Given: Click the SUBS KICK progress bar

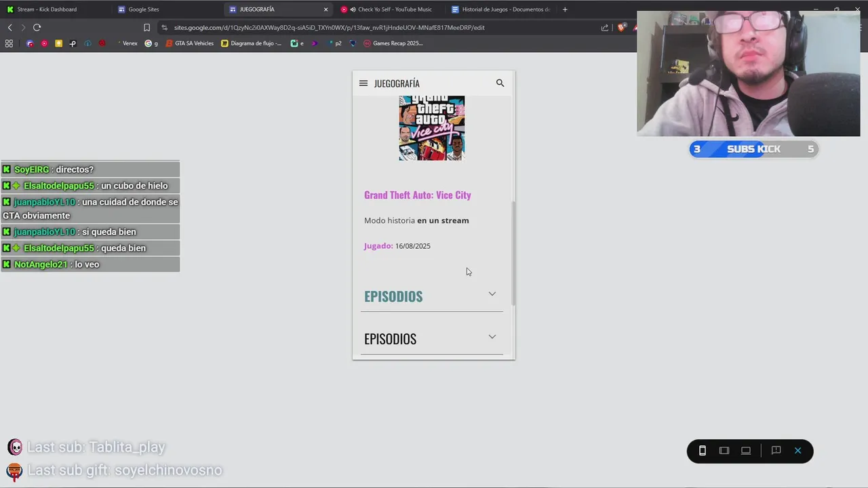Looking at the screenshot, I should click(754, 149).
